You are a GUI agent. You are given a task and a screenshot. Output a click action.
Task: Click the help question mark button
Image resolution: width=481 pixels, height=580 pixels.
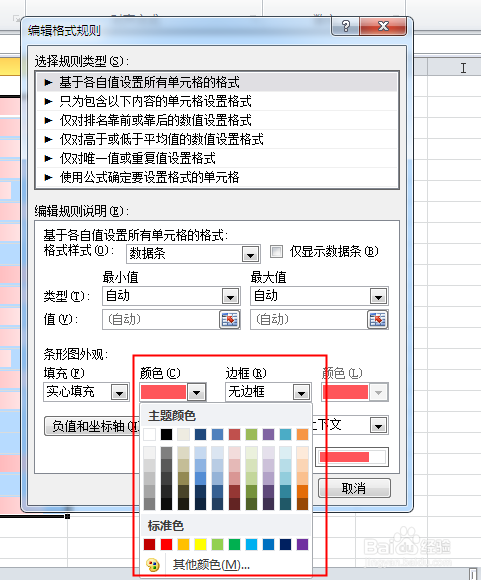(x=346, y=26)
